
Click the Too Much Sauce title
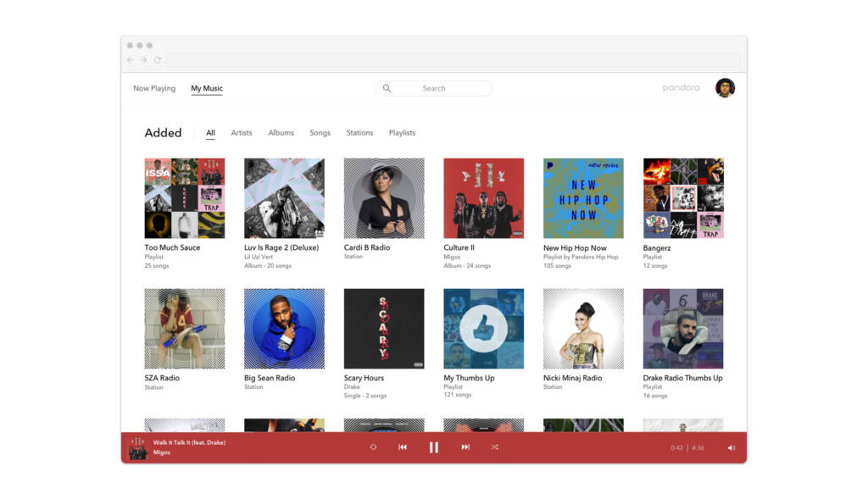[172, 247]
